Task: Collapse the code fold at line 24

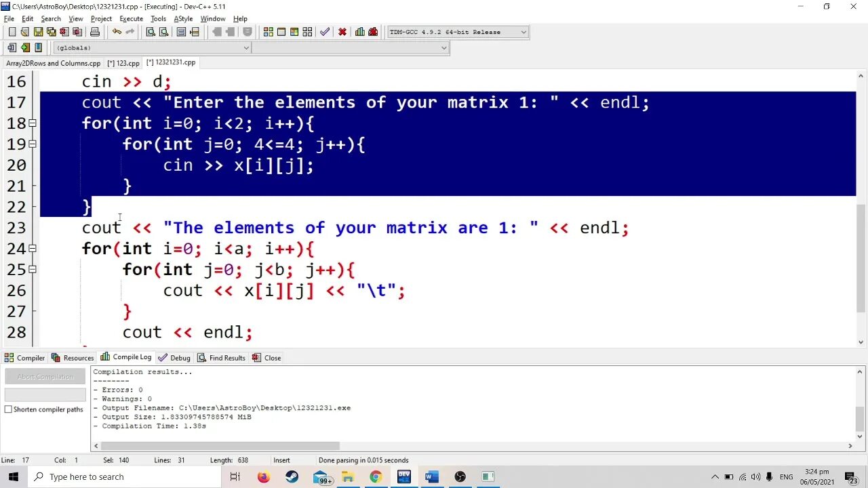Action: 33,249
